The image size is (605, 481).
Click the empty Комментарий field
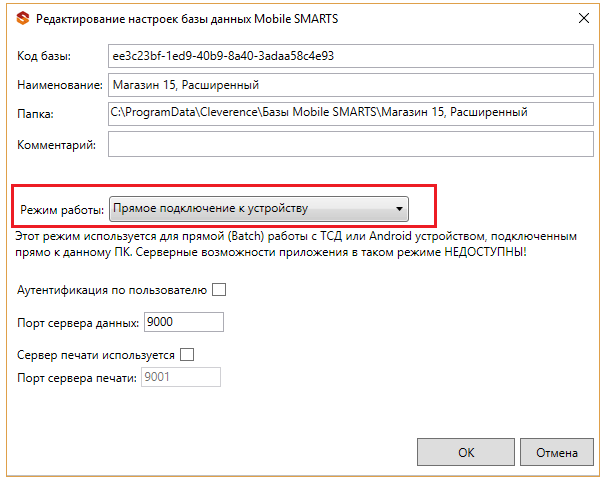(350, 144)
